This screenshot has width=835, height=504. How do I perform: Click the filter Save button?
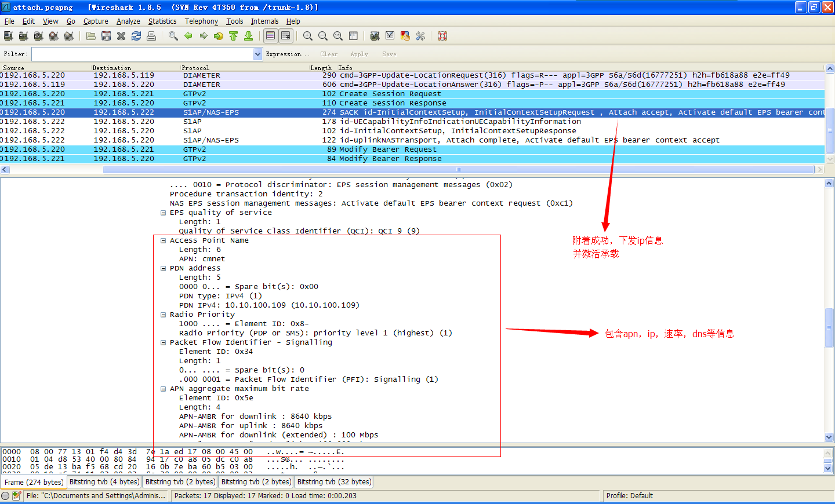389,54
